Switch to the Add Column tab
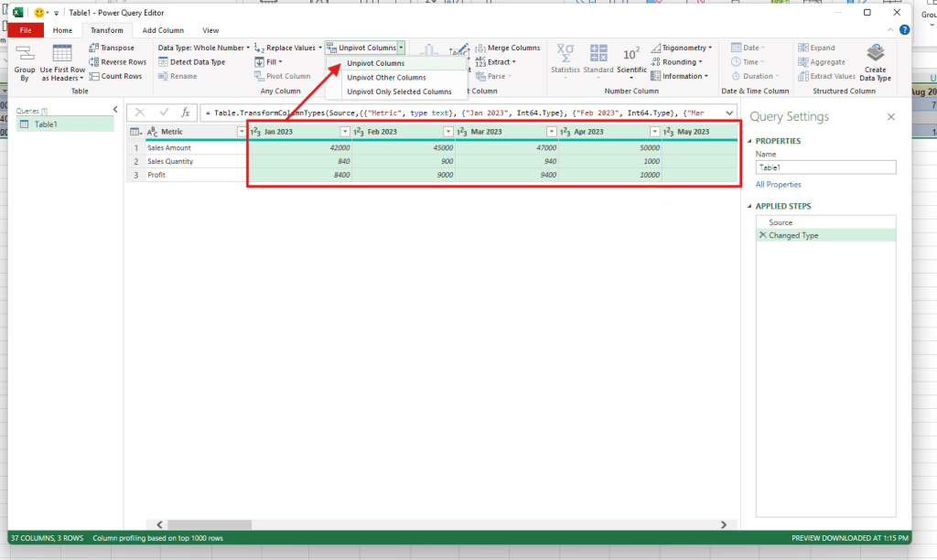 (x=163, y=30)
